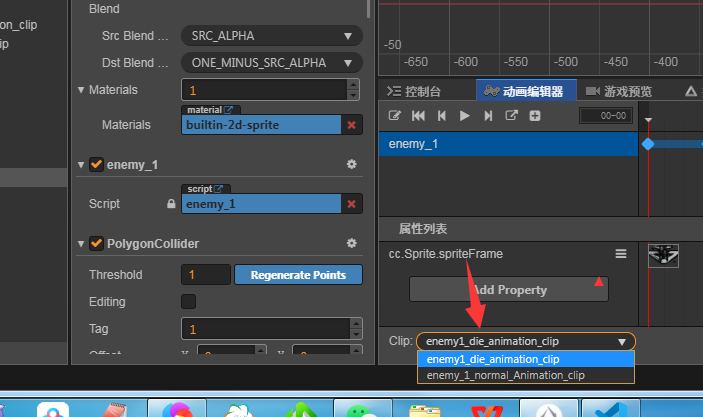Jump to first frame of animation
This screenshot has height=417, width=703.
[x=418, y=116]
